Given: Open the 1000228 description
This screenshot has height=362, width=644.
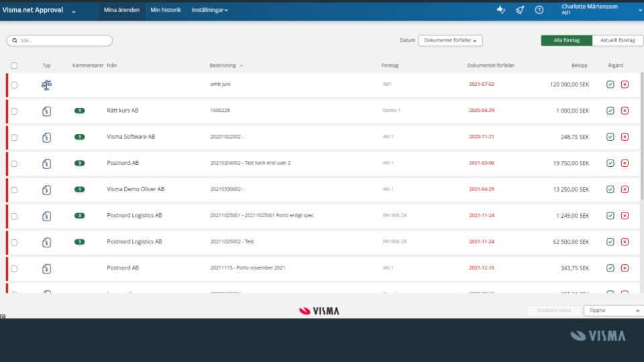Looking at the screenshot, I should click(220, 111).
